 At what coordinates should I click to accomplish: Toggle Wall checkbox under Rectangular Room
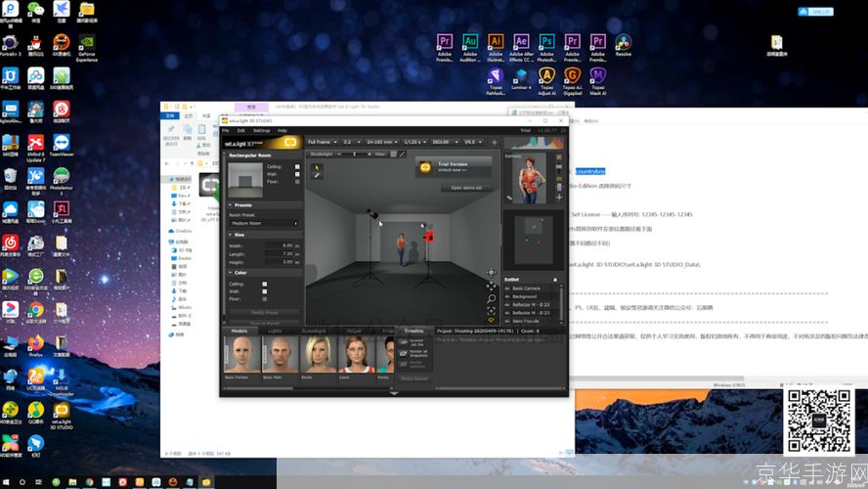(297, 174)
